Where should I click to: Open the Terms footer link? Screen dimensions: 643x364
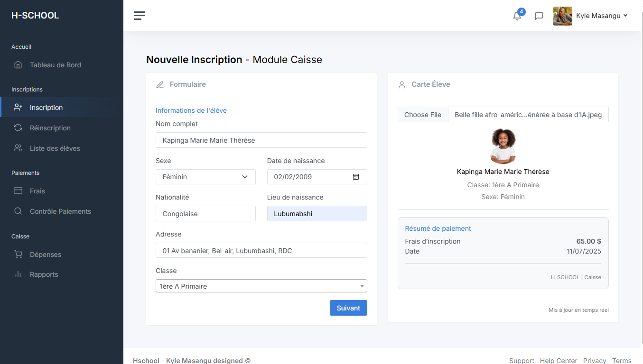click(622, 361)
